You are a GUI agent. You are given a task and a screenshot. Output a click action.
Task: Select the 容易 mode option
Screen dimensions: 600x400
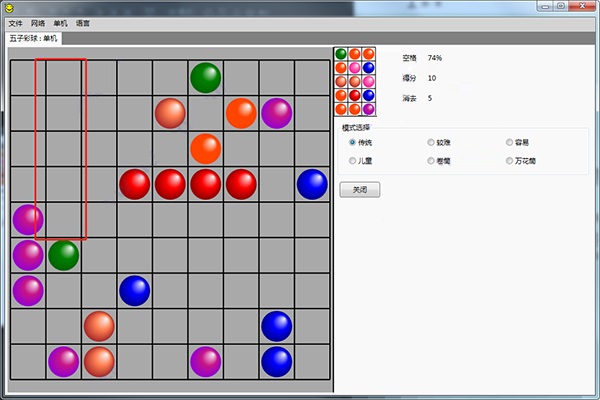click(510, 142)
